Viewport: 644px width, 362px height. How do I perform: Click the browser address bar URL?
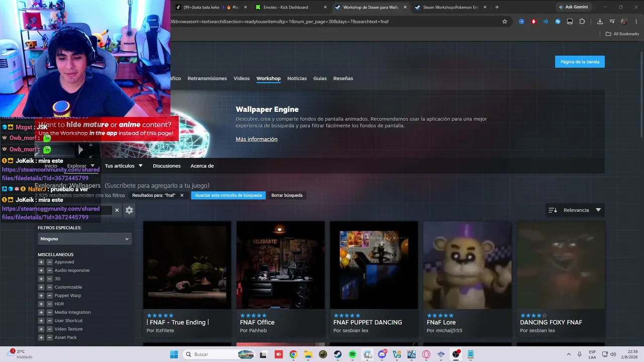point(335,22)
